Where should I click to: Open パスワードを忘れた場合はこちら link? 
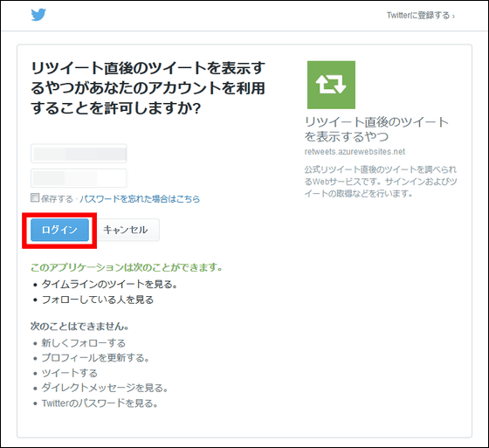point(140,199)
